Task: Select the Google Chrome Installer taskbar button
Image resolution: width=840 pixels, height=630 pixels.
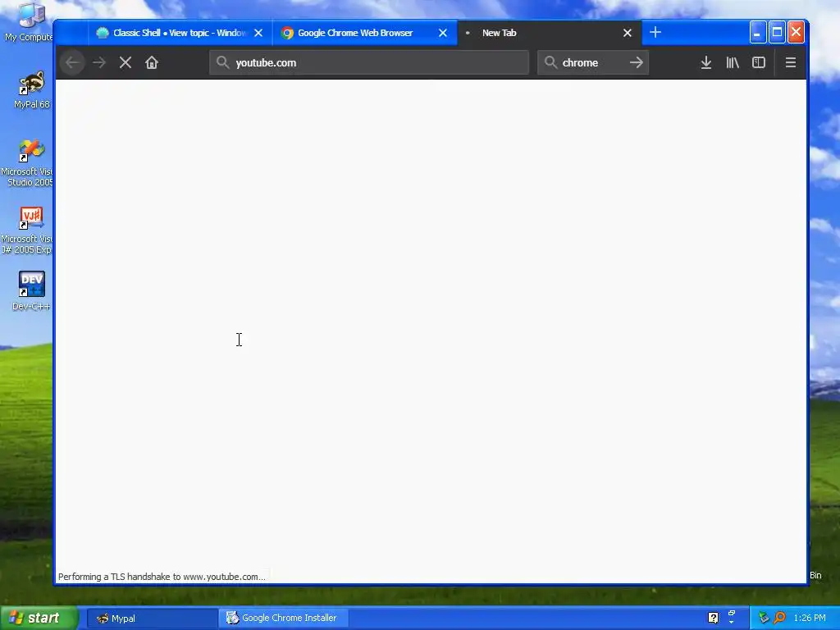Action: point(284,619)
